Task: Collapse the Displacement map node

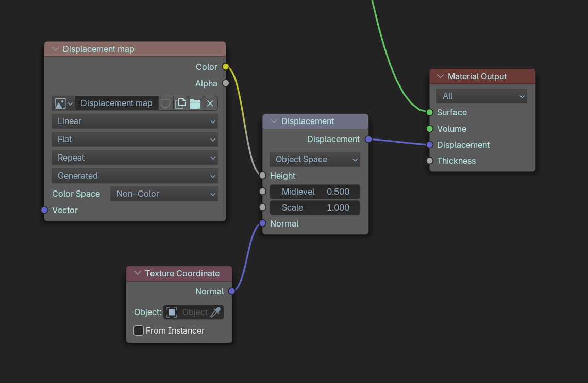Action: pos(56,49)
